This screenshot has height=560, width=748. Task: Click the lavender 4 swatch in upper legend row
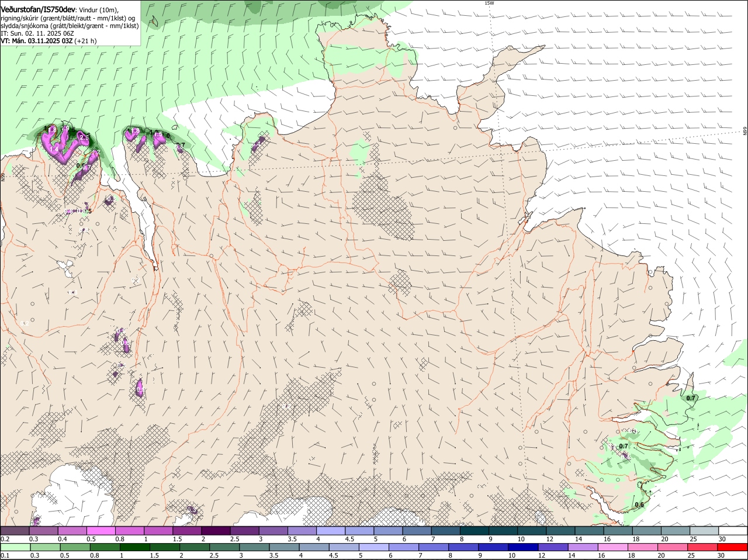[331, 531]
